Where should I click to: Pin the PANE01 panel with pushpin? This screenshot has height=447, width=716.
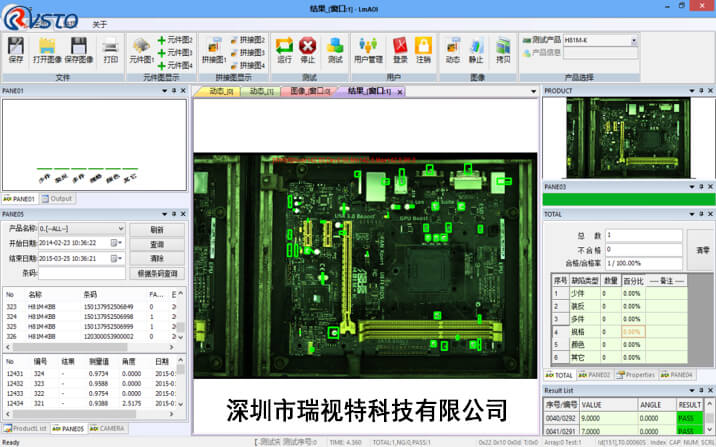(174, 91)
